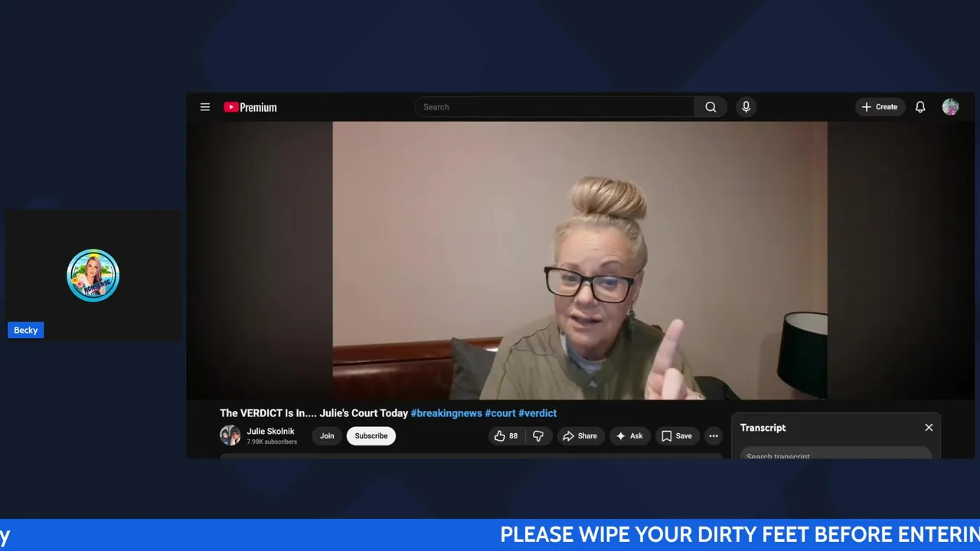
Task: Open Julie Skolnik channel name
Action: pyautogui.click(x=270, y=431)
